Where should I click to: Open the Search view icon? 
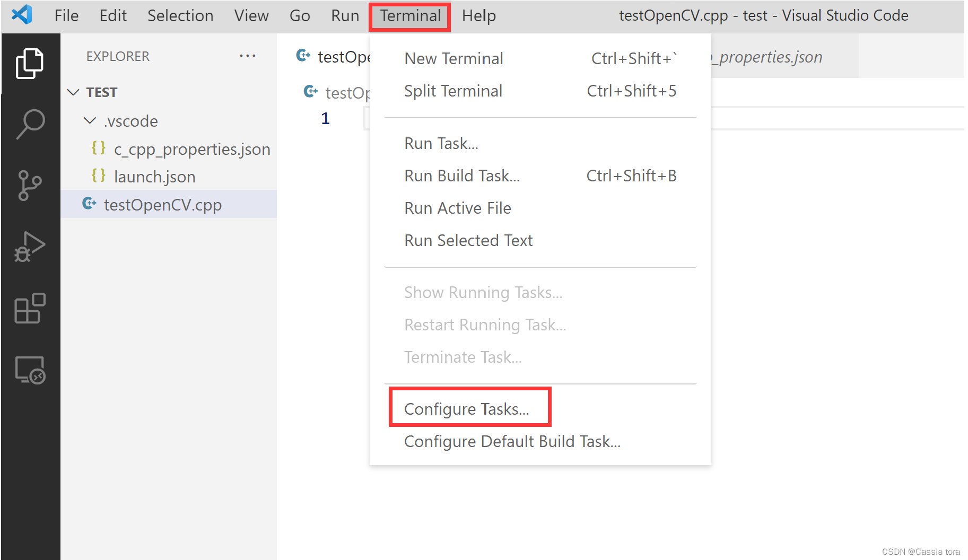tap(30, 125)
